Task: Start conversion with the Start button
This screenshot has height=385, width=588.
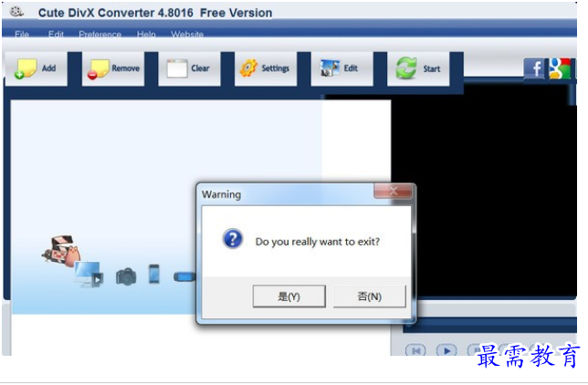Action: [x=418, y=69]
